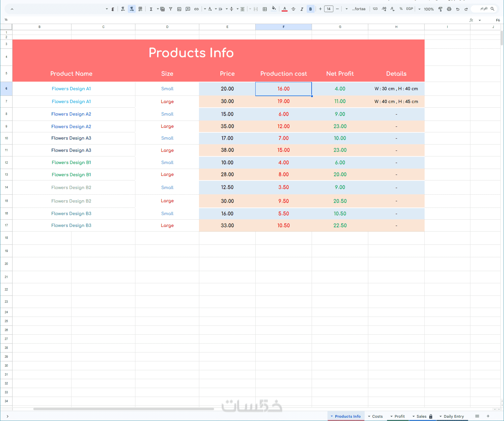Click the font size field showing 14
Image resolution: width=504 pixels, height=421 pixels.
329,9
